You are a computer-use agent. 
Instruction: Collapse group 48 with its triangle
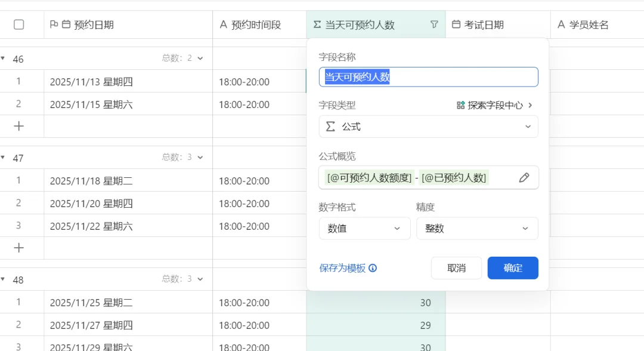[3, 279]
